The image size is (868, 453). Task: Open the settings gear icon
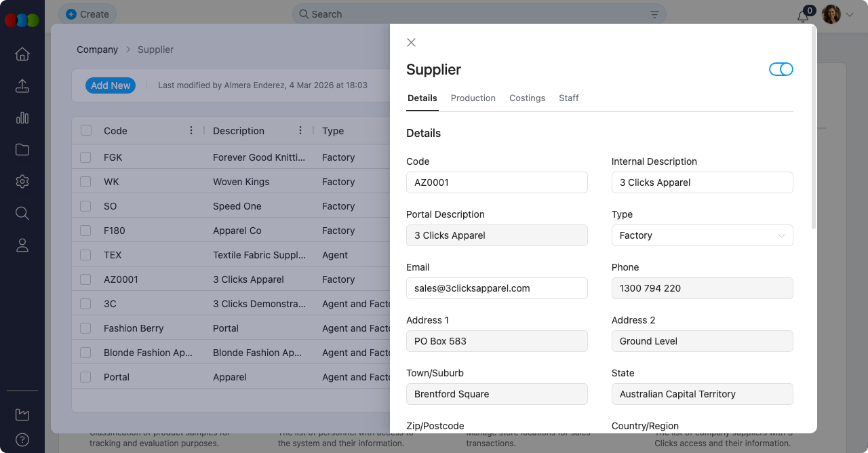tap(22, 182)
